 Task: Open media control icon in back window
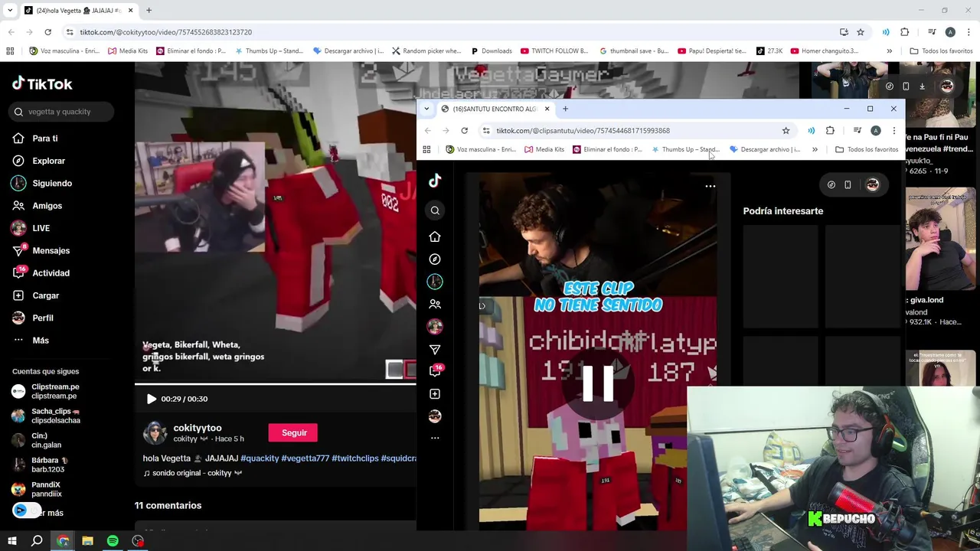tap(932, 32)
